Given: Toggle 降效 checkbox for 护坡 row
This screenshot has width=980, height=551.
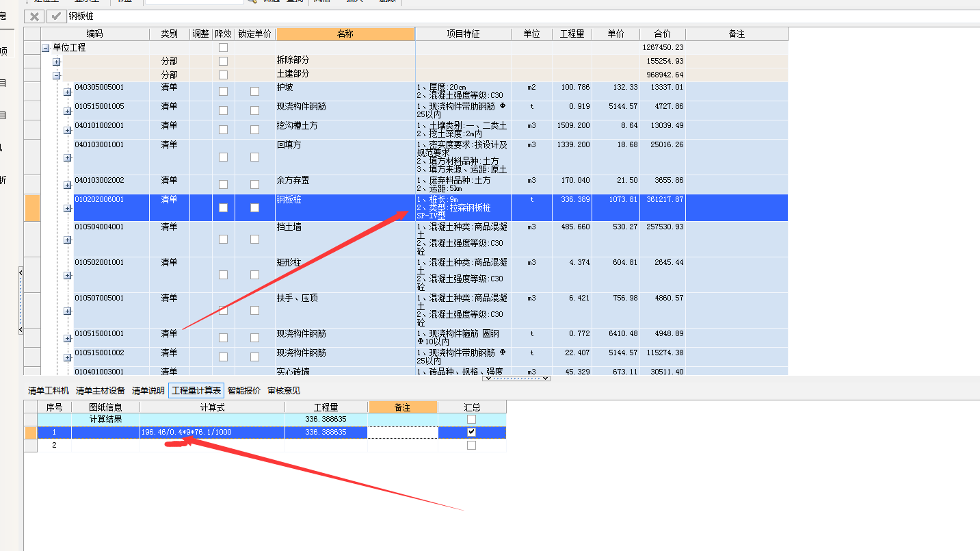Looking at the screenshot, I should 223,91.
